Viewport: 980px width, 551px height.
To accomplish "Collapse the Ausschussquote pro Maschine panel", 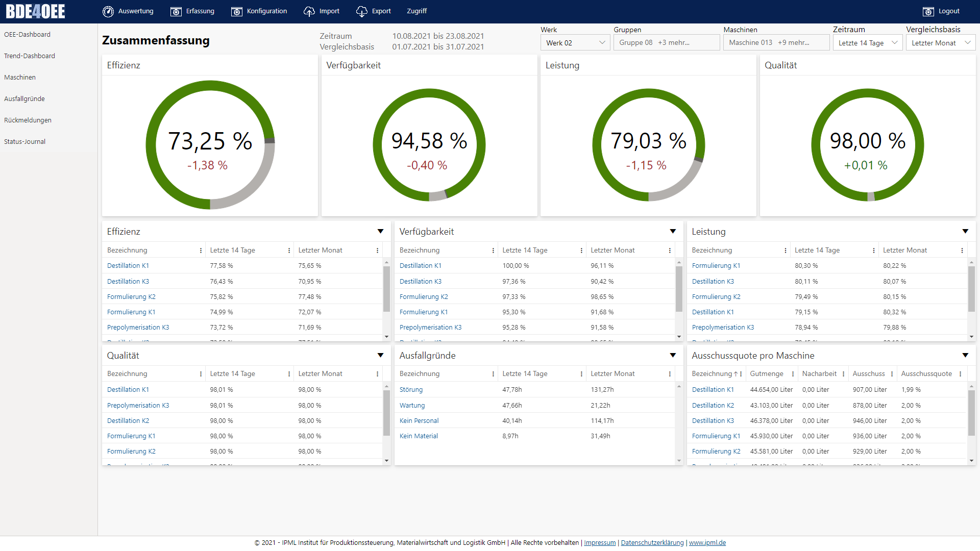I will [x=965, y=356].
